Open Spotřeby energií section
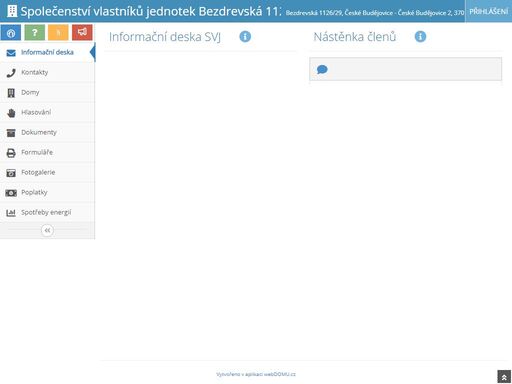512x384 pixels. click(x=47, y=212)
